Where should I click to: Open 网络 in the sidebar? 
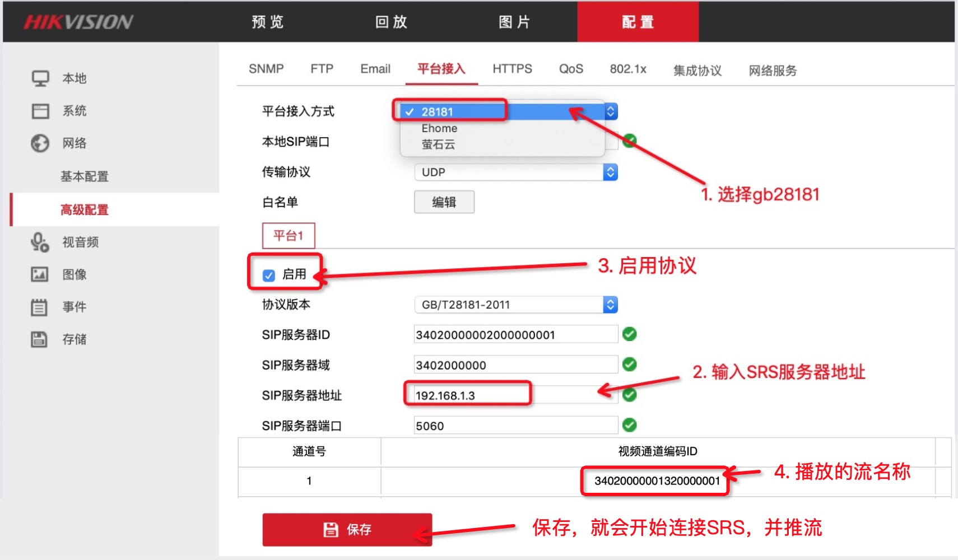pyautogui.click(x=75, y=143)
